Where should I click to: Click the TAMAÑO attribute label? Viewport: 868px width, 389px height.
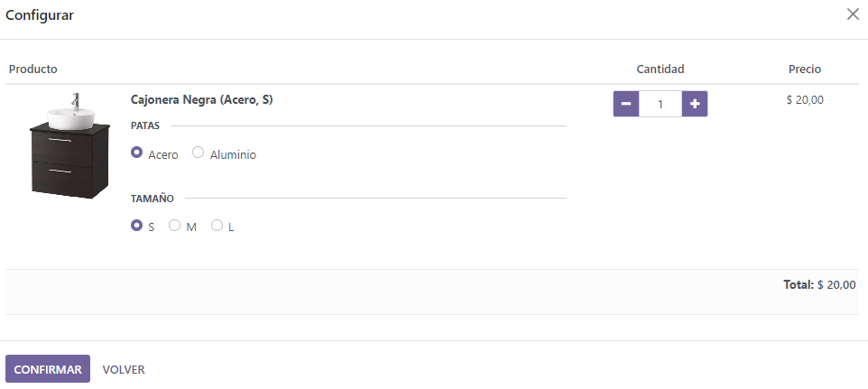pyautogui.click(x=152, y=198)
